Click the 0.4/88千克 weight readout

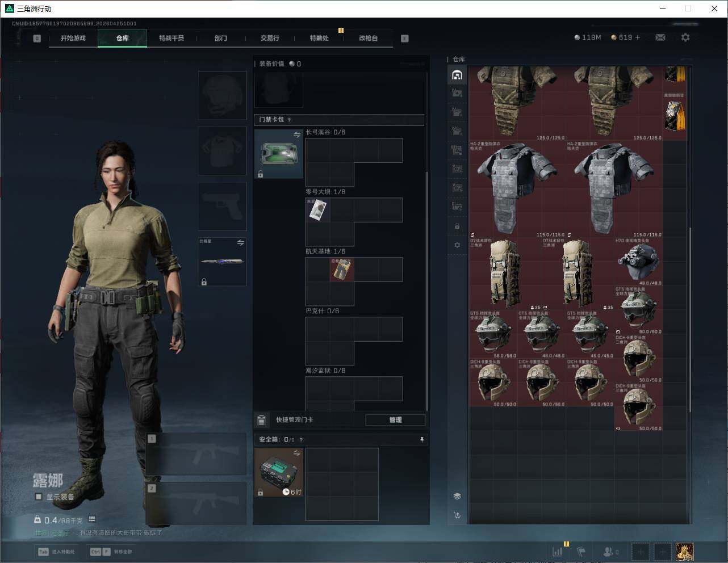(58, 520)
